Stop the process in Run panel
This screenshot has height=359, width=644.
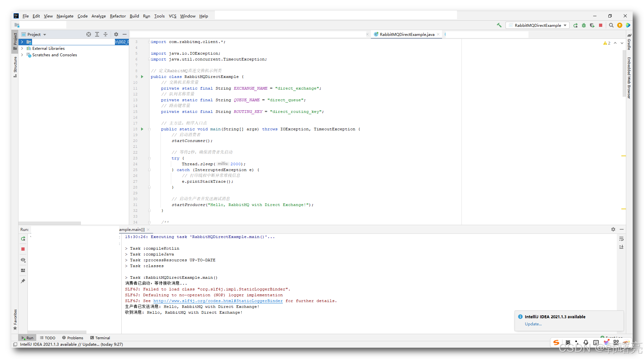click(23, 249)
